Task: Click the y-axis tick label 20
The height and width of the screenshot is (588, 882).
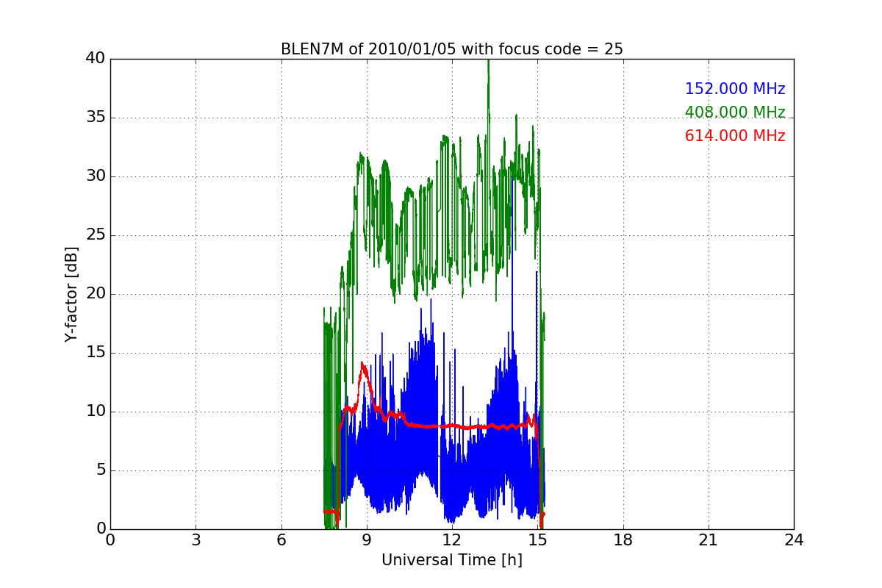Action: pyautogui.click(x=95, y=294)
